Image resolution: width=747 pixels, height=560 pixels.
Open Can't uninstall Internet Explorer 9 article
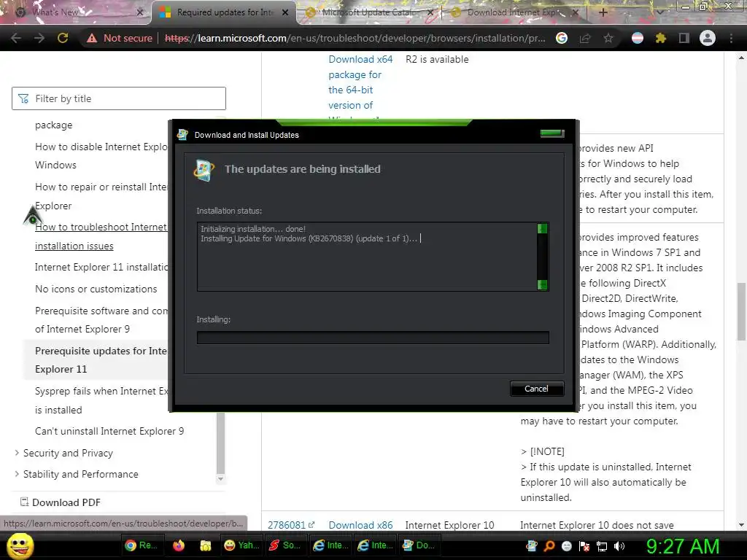109,431
